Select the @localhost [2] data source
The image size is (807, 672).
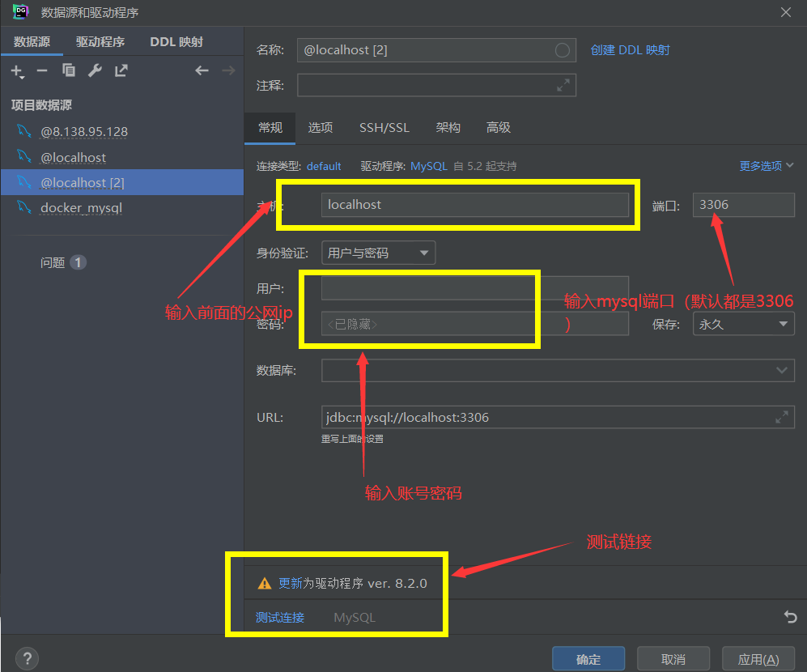[122, 182]
